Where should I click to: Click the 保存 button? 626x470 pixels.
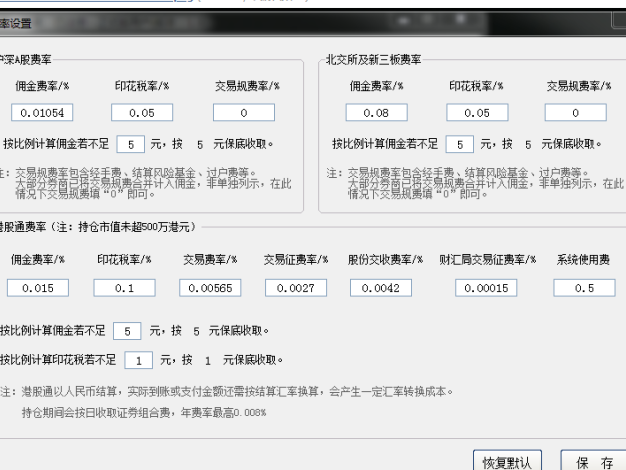pyautogui.click(x=594, y=462)
